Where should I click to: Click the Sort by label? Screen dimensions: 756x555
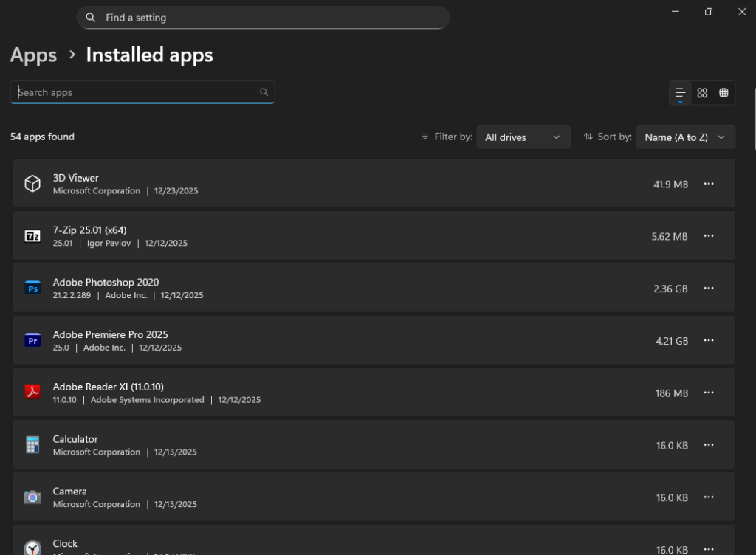click(x=615, y=137)
